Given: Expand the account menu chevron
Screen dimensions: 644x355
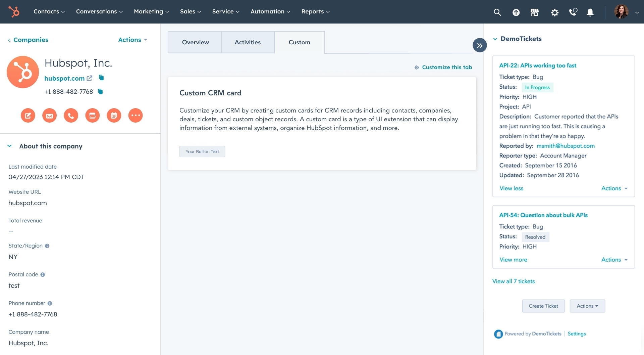Looking at the screenshot, I should click(x=637, y=13).
